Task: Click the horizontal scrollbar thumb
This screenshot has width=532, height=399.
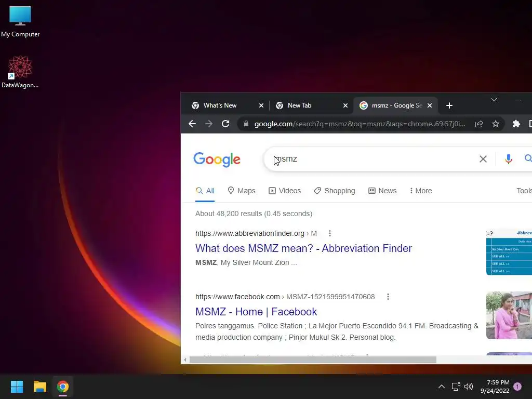Action: (x=313, y=360)
